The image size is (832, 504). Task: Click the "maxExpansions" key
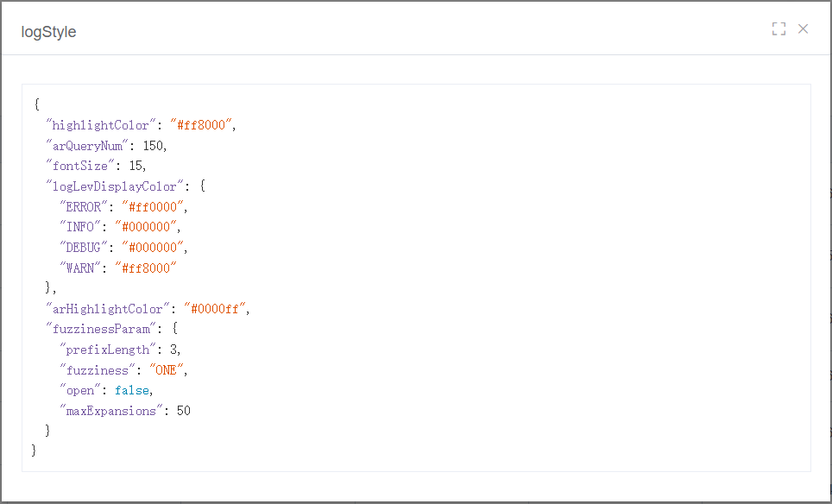(111, 411)
